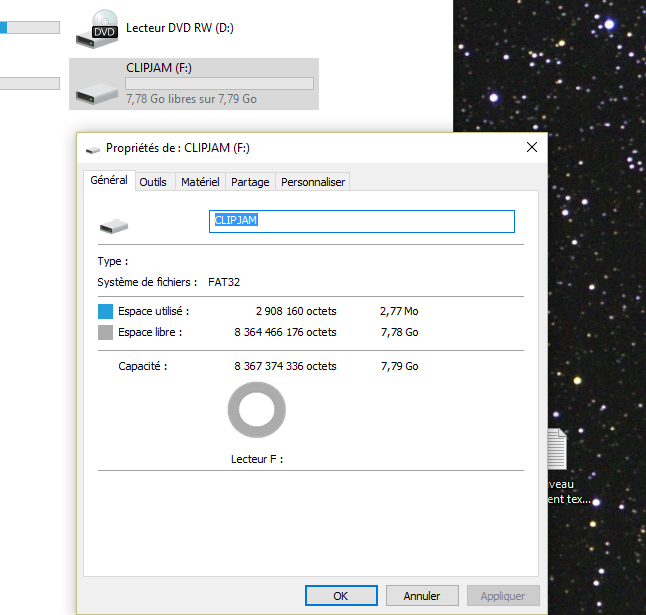The height and width of the screenshot is (615, 646).
Task: Click the "Type :" label
Action: (x=113, y=261)
